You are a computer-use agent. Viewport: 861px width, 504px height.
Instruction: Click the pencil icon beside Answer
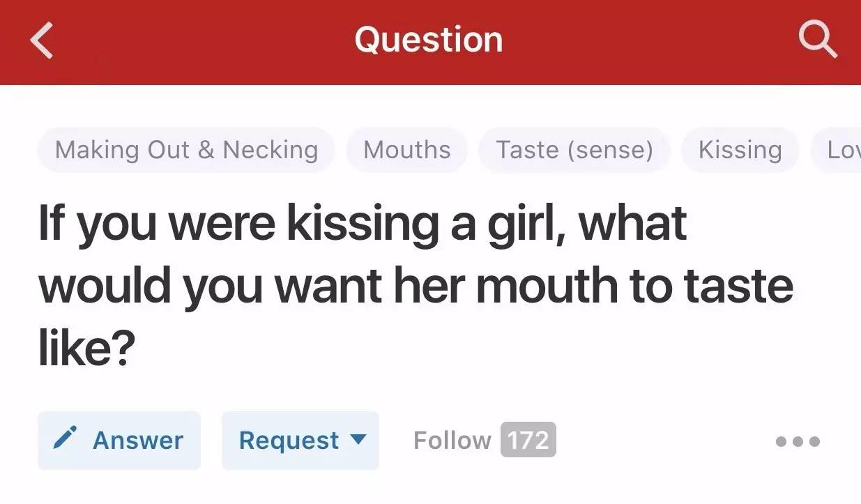(x=66, y=440)
